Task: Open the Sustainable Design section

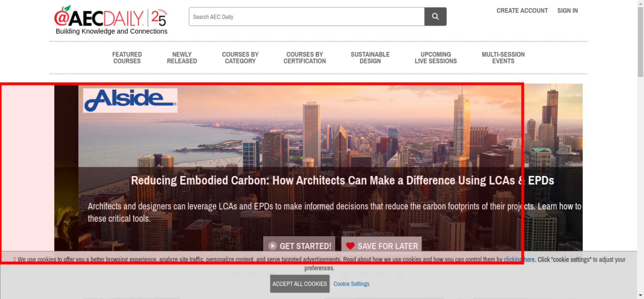Action: (x=370, y=58)
